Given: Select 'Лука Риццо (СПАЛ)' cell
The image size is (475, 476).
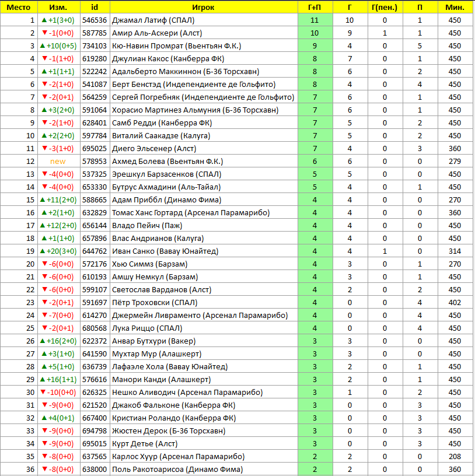Looking at the screenshot, I should point(204,328).
